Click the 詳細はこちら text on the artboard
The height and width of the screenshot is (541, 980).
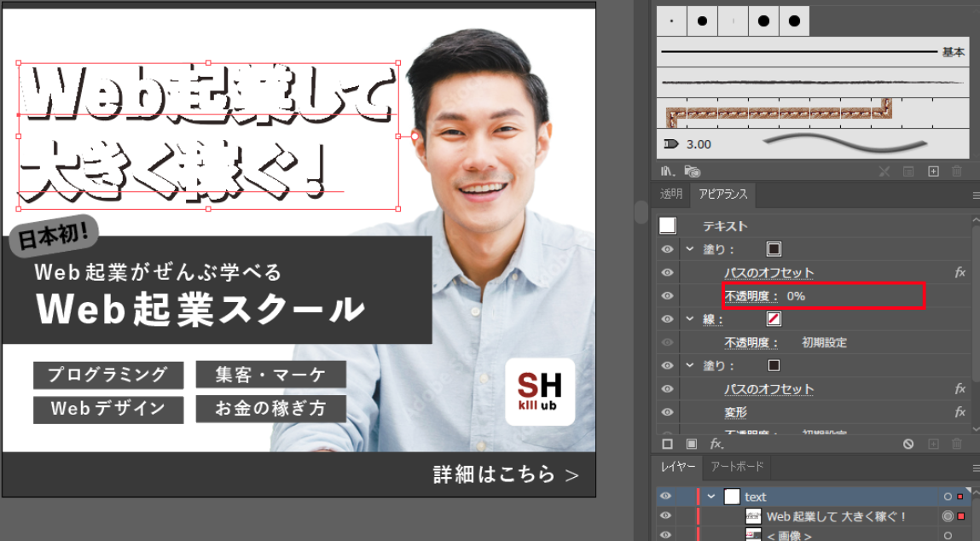[494, 474]
